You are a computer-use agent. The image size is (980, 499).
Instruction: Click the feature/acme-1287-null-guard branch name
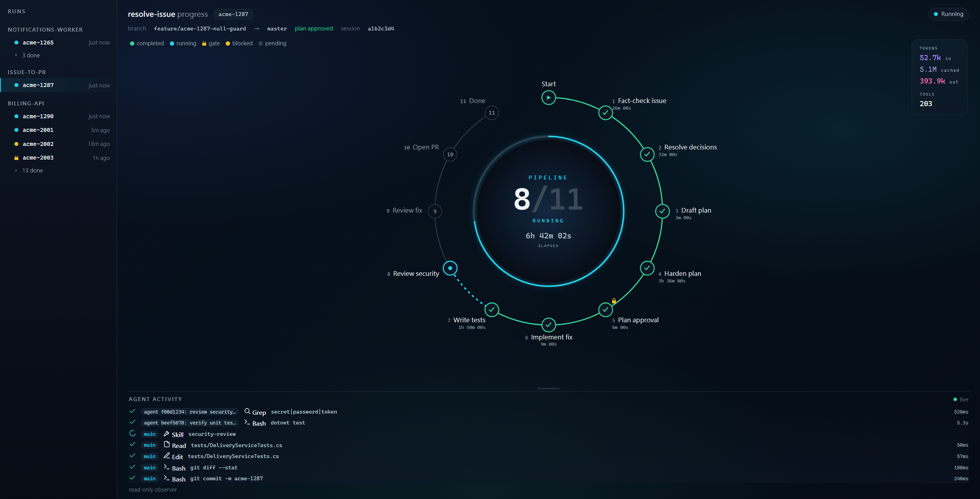(x=200, y=29)
